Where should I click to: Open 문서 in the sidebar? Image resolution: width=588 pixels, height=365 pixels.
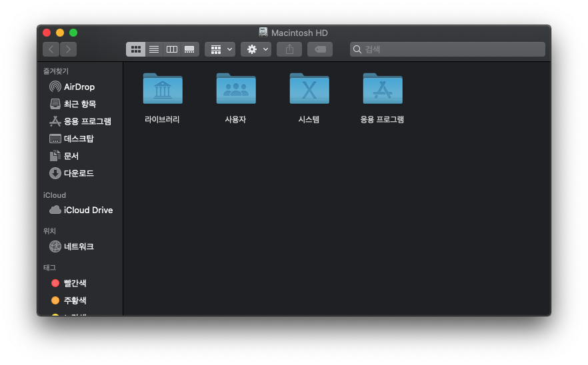64,156
